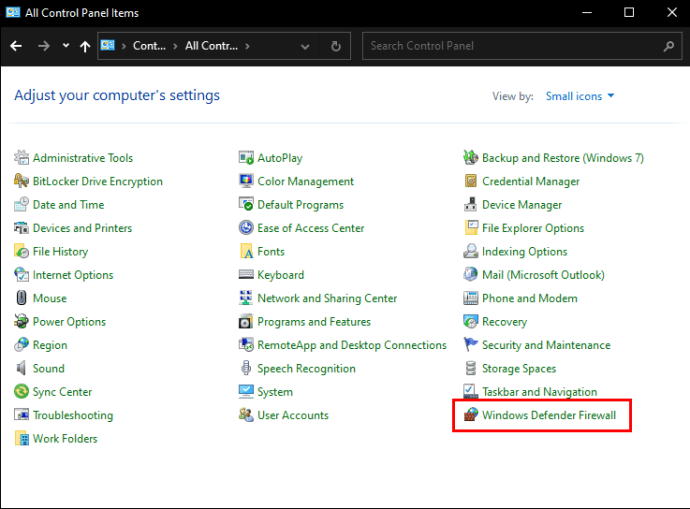Open BitLocker Drive Encryption icon
Image resolution: width=690 pixels, height=509 pixels.
tap(22, 182)
